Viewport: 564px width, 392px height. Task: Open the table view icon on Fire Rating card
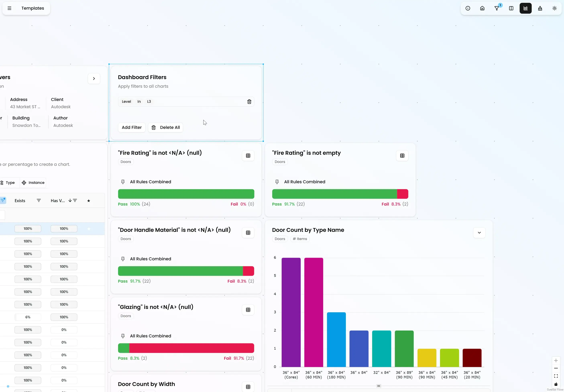pyautogui.click(x=248, y=156)
